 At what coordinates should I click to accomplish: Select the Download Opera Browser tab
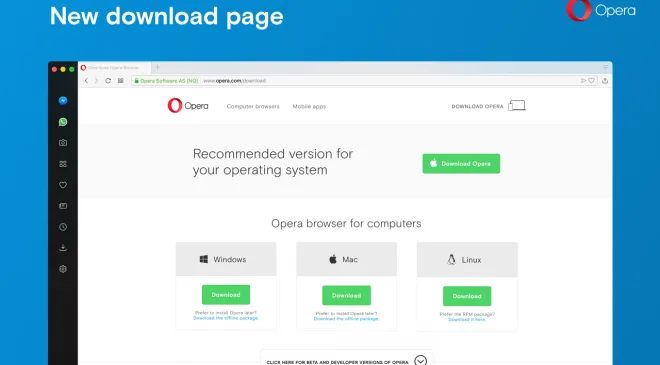[114, 68]
